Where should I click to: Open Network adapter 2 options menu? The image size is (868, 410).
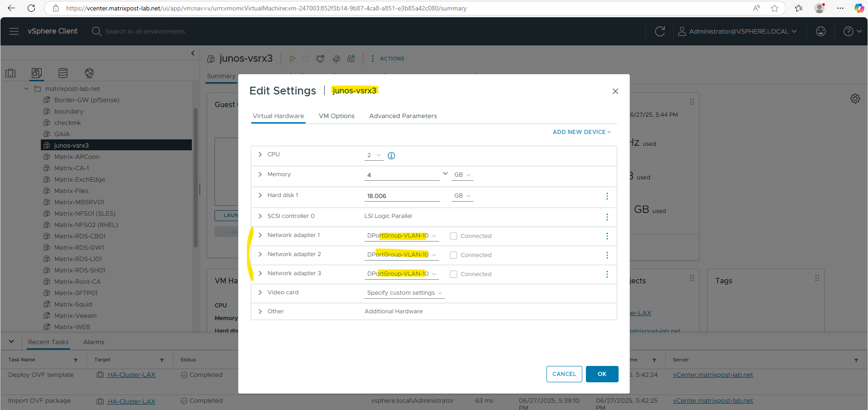(x=607, y=255)
